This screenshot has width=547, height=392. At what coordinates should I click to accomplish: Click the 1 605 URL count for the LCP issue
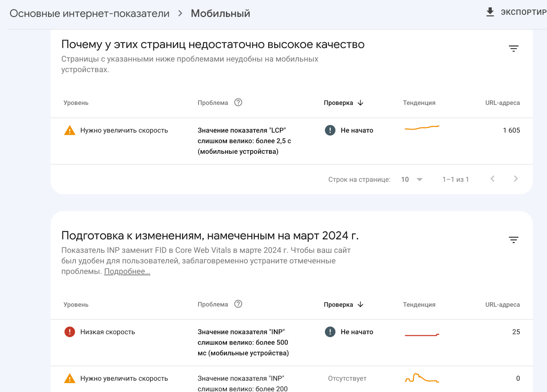click(x=511, y=130)
